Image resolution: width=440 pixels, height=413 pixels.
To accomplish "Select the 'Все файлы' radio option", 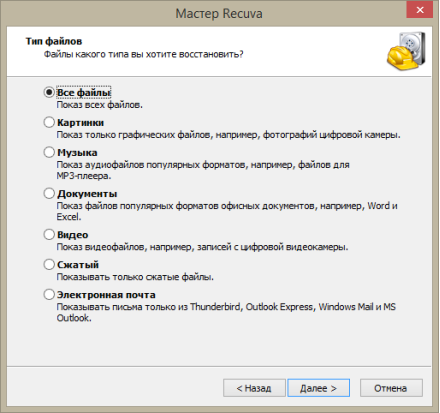I will point(49,92).
